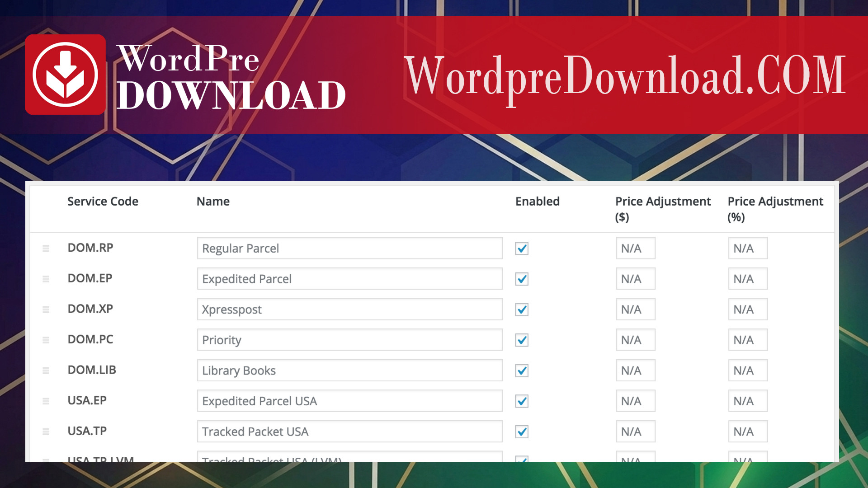Set percent price adjustment for USA.EP

pos(748,401)
